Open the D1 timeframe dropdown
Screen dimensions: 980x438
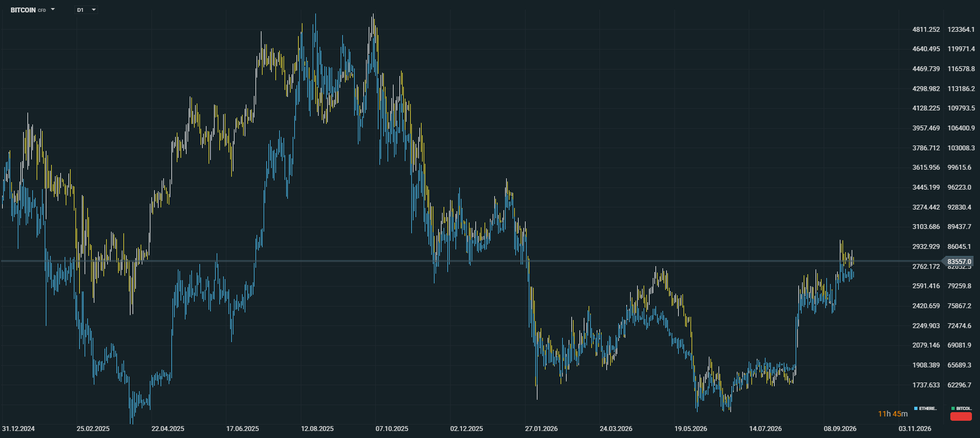pos(86,10)
